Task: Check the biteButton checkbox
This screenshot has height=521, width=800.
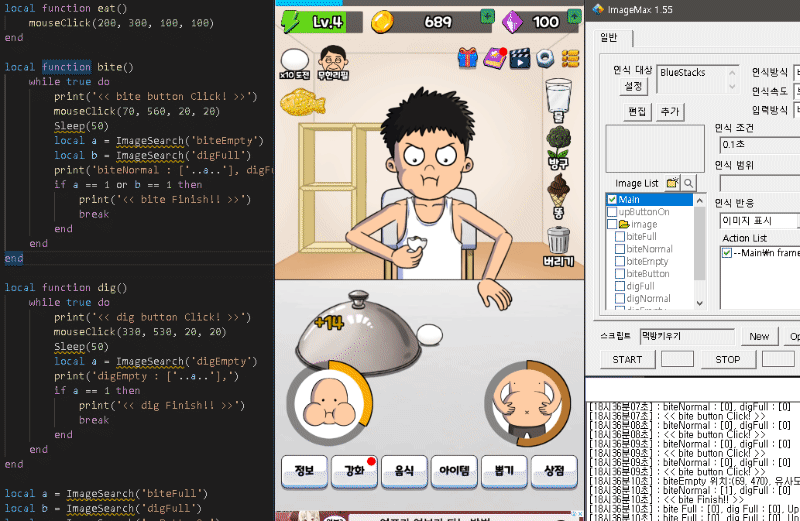Action: point(620,274)
